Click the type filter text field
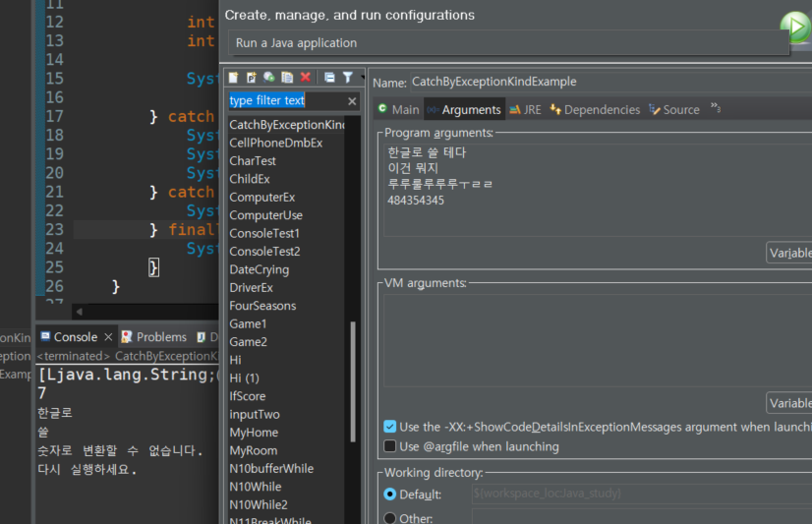The image size is (812, 524). click(287, 100)
